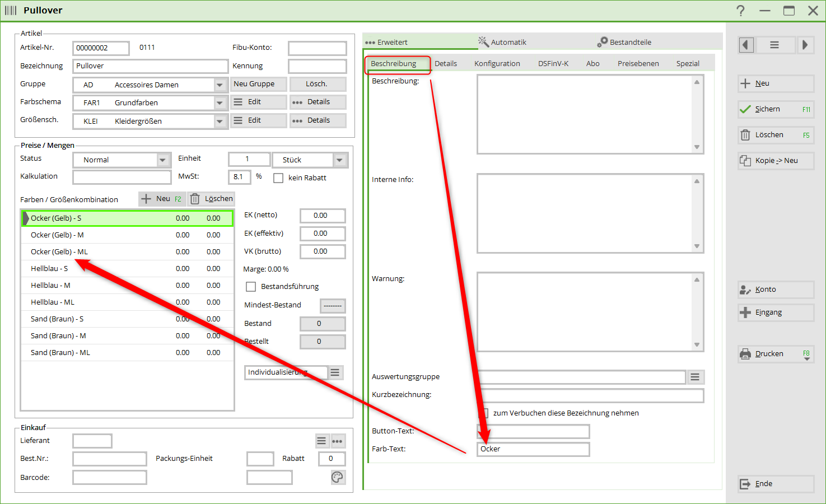Click the Lieferant three-dots icon
The image size is (826, 504).
(x=337, y=441)
